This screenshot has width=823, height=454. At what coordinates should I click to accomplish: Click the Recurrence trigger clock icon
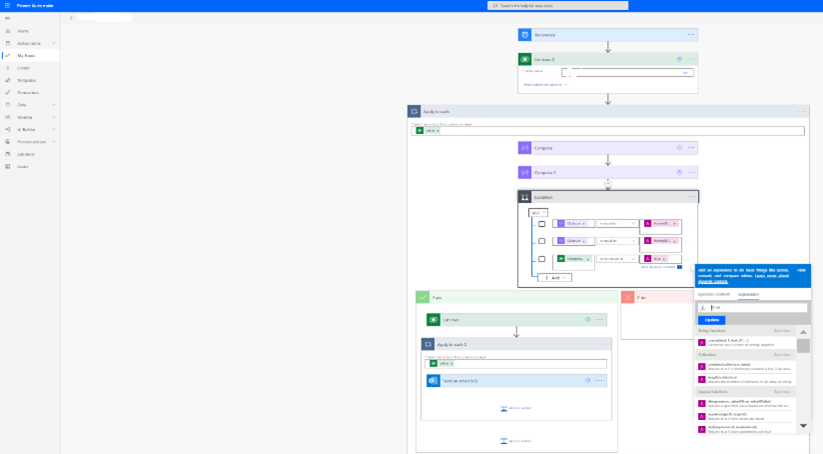point(525,35)
